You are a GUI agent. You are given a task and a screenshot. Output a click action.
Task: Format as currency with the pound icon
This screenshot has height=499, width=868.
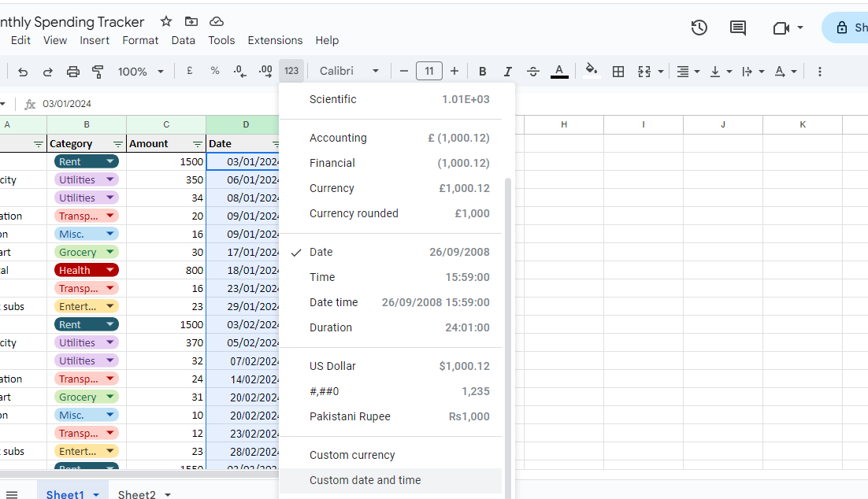[x=189, y=71]
